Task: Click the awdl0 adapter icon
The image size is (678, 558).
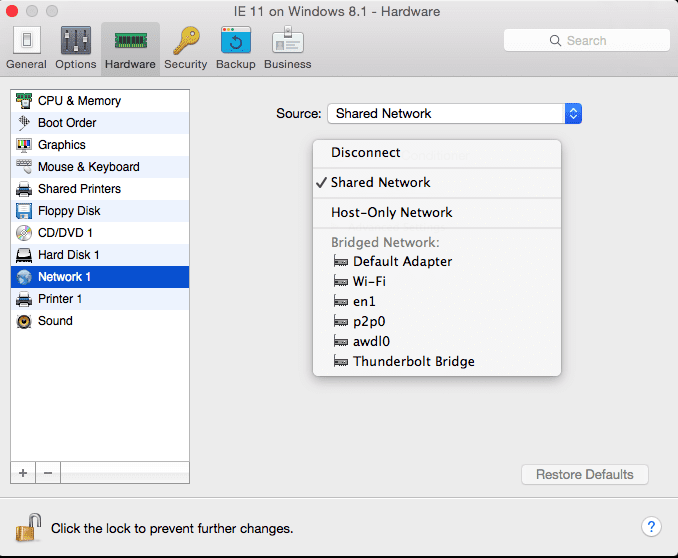Action: tap(341, 342)
